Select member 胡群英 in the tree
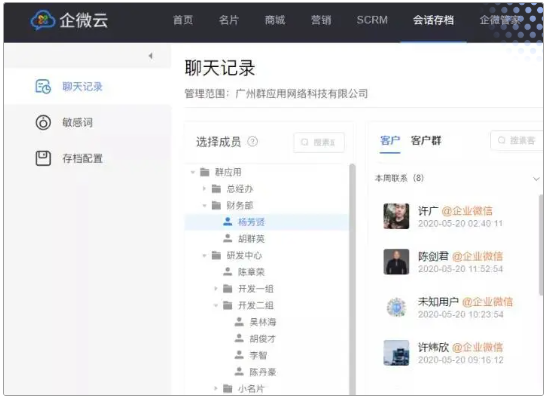Screen dimensions: 548x399 (252, 239)
